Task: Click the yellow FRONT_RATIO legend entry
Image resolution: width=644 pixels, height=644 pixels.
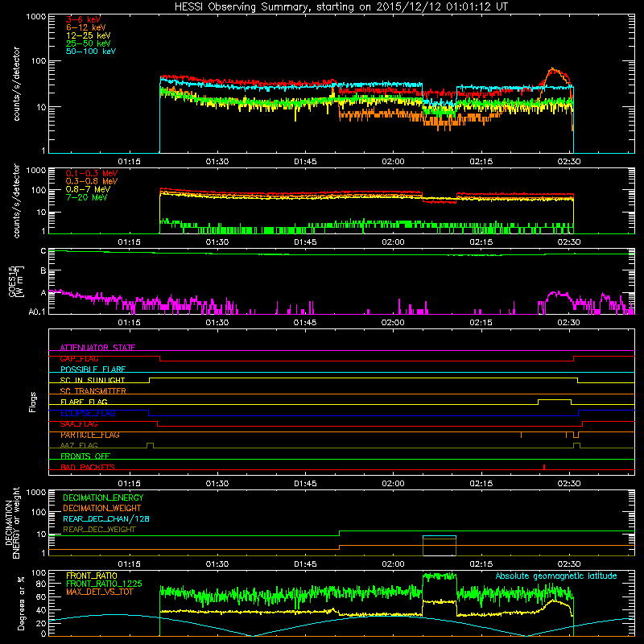Action: (x=92, y=576)
